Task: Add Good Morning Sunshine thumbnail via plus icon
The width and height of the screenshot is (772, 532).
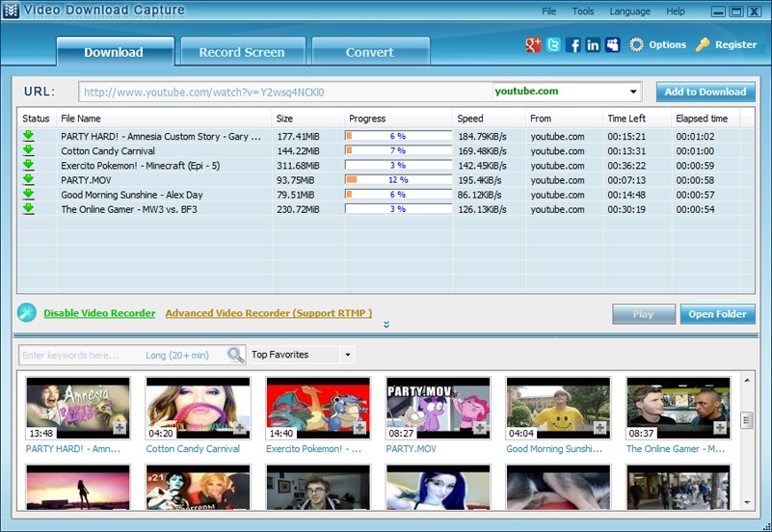Action: [x=599, y=428]
